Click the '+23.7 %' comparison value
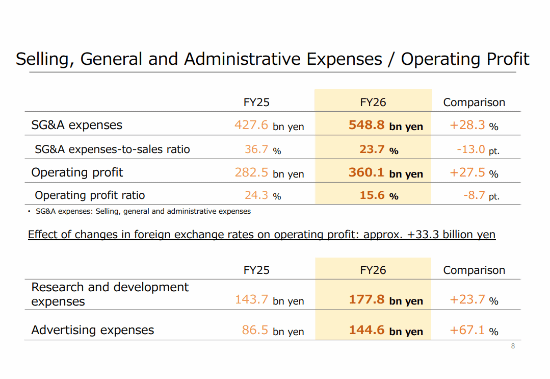 [474, 300]
